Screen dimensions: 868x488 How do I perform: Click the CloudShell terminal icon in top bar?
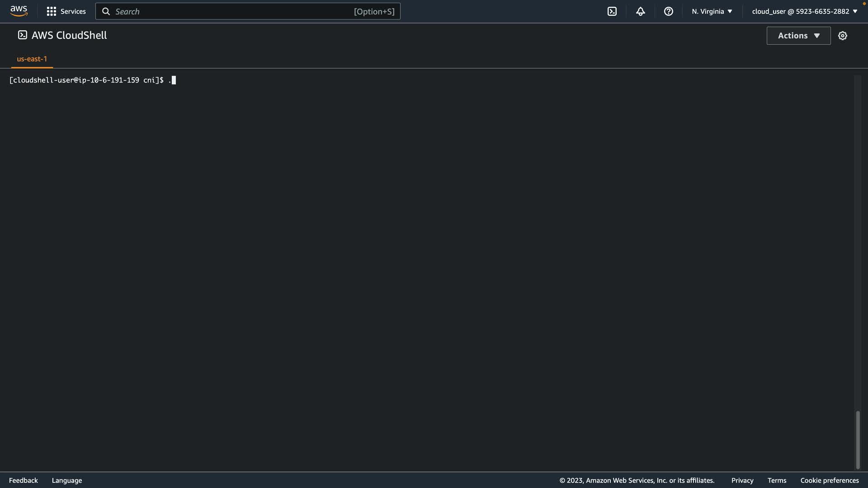(x=612, y=11)
